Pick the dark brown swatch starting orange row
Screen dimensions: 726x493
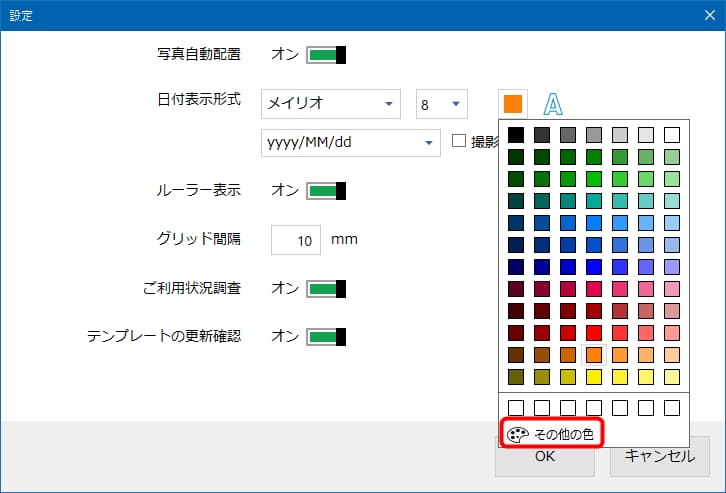click(516, 355)
